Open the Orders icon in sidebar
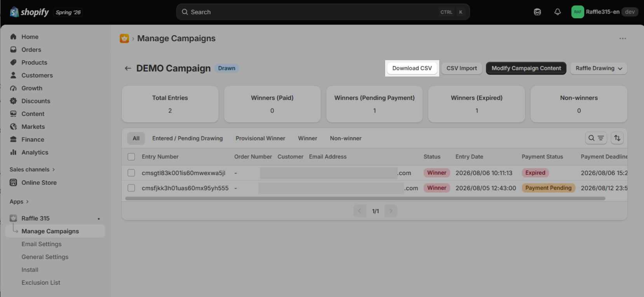This screenshot has width=644, height=297. click(14, 50)
